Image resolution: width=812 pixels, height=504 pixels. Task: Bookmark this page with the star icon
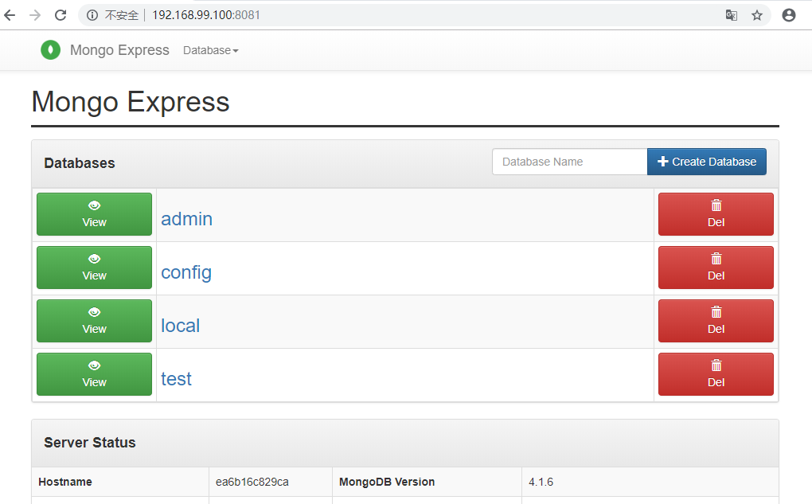(757, 16)
